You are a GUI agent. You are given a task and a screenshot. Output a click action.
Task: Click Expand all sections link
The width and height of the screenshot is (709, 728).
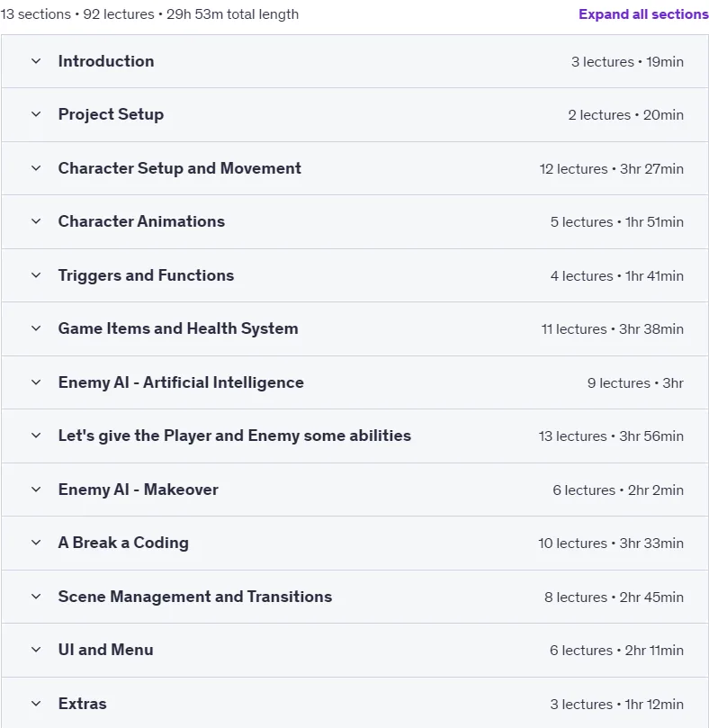coord(643,14)
